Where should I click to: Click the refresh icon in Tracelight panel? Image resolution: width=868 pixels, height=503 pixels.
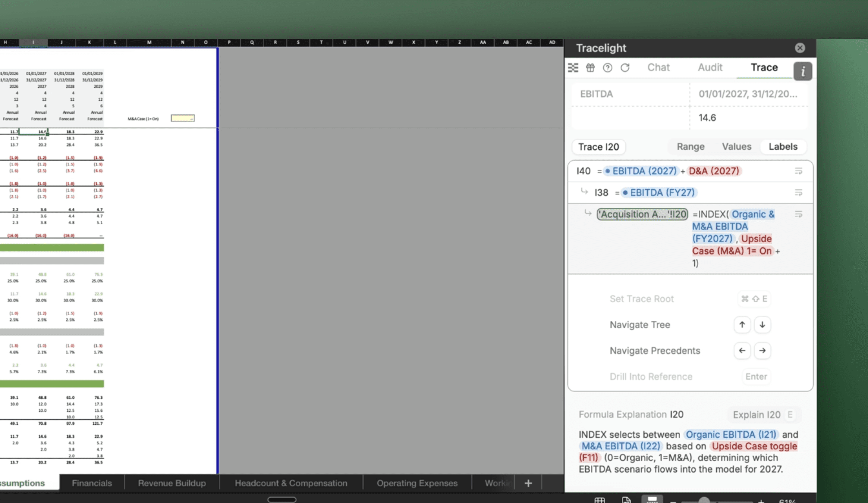pyautogui.click(x=625, y=68)
